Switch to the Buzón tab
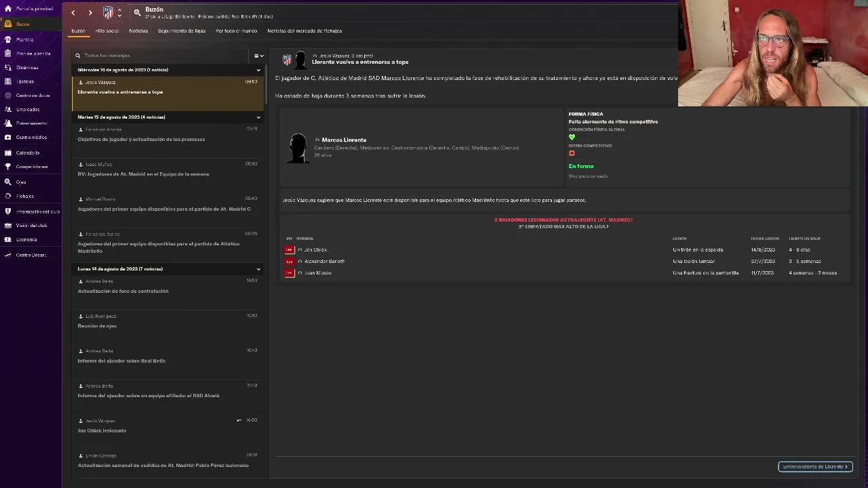 pyautogui.click(x=78, y=30)
